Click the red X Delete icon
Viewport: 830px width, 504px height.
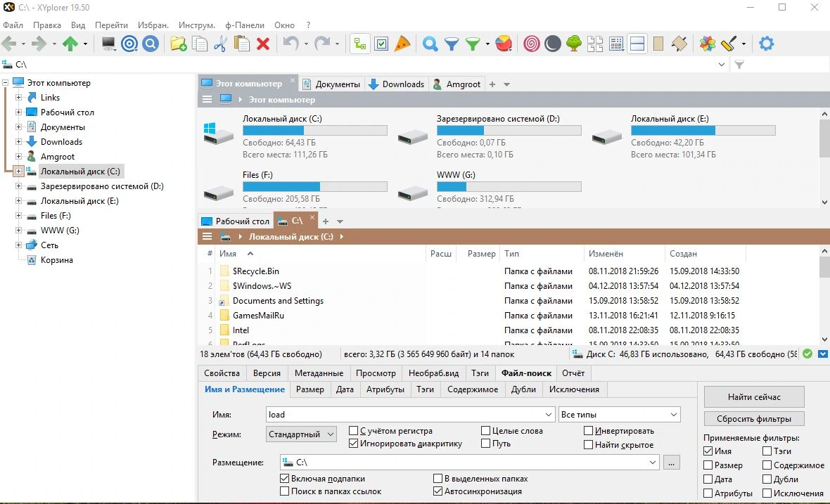263,44
